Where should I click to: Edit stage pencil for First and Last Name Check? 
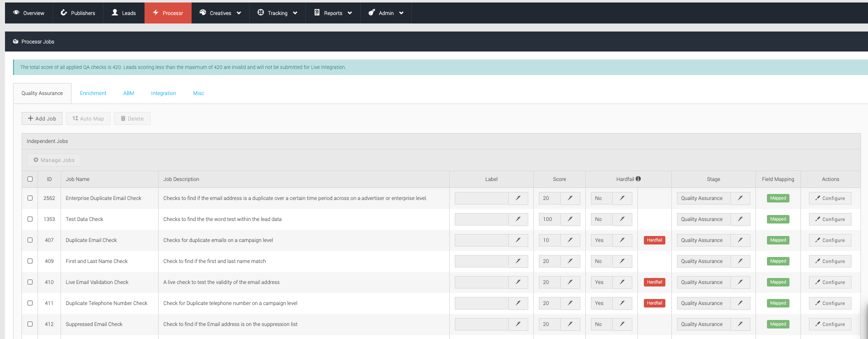[740, 261]
